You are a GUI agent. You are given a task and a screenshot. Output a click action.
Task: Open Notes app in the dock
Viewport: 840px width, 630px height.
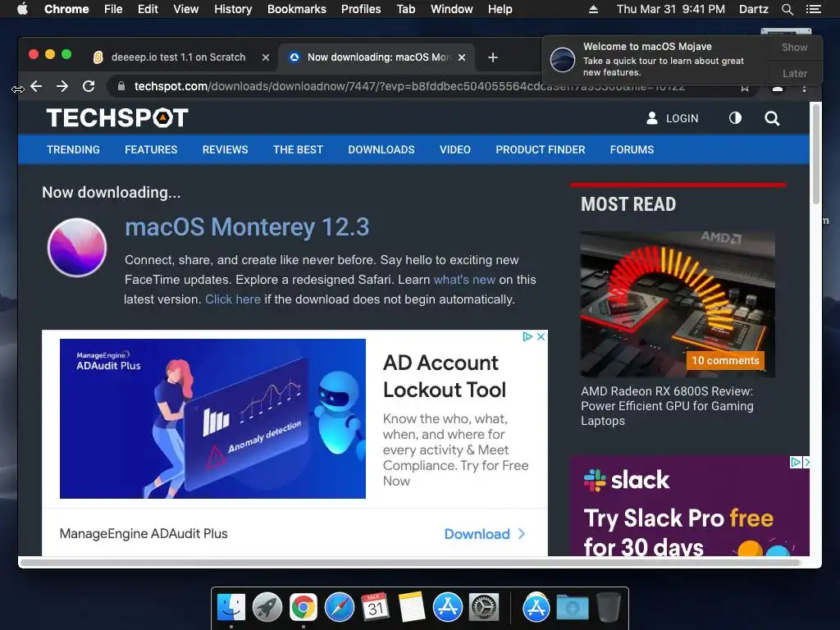412,608
